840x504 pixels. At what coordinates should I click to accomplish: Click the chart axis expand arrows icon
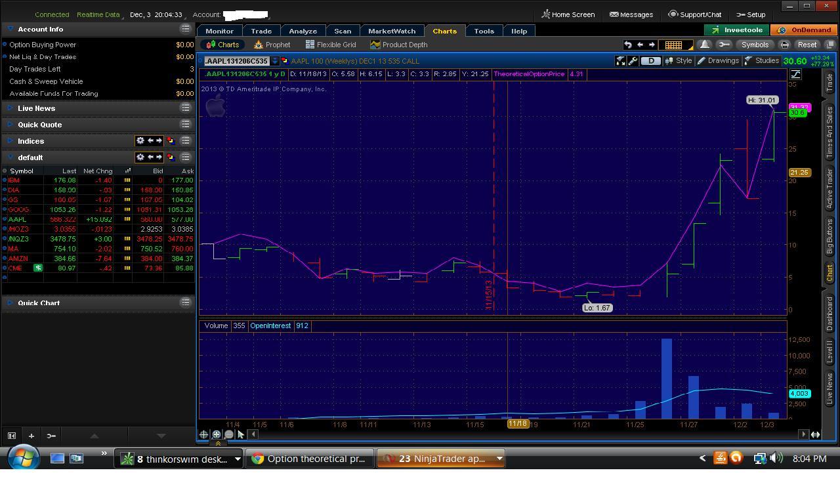[815, 434]
